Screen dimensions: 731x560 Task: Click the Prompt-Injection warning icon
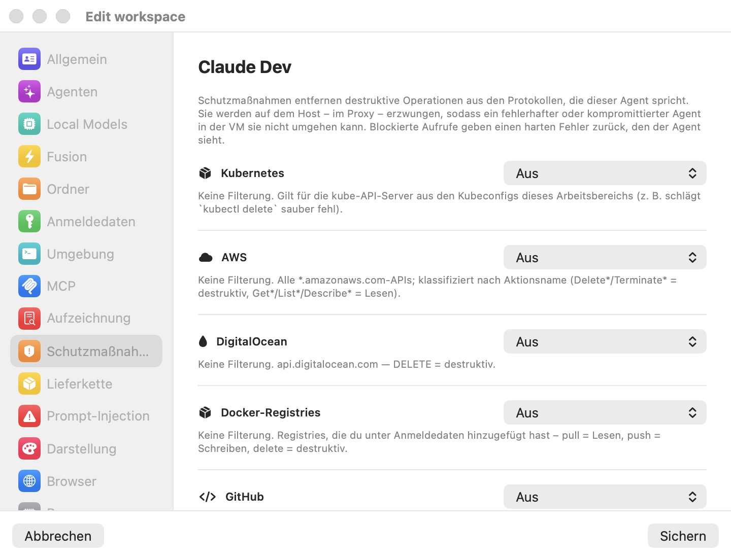pos(29,416)
